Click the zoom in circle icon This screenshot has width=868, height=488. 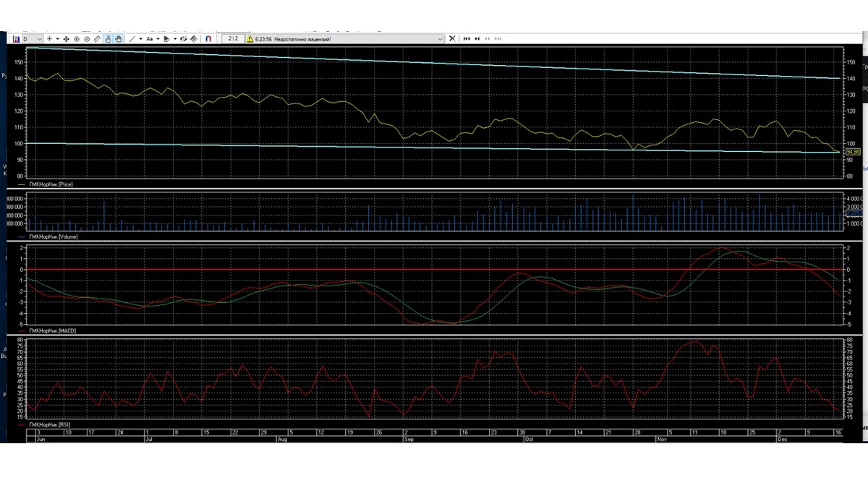pos(77,38)
